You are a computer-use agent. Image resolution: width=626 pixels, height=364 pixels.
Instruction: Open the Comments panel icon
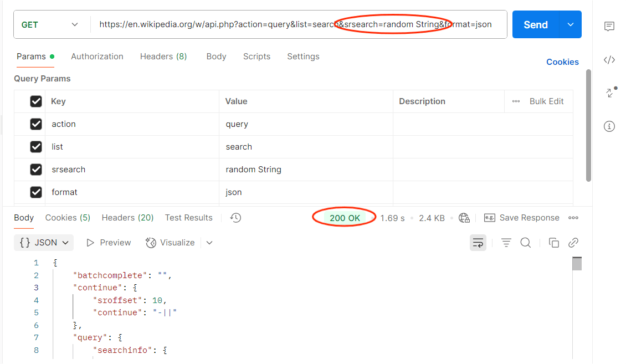609,26
